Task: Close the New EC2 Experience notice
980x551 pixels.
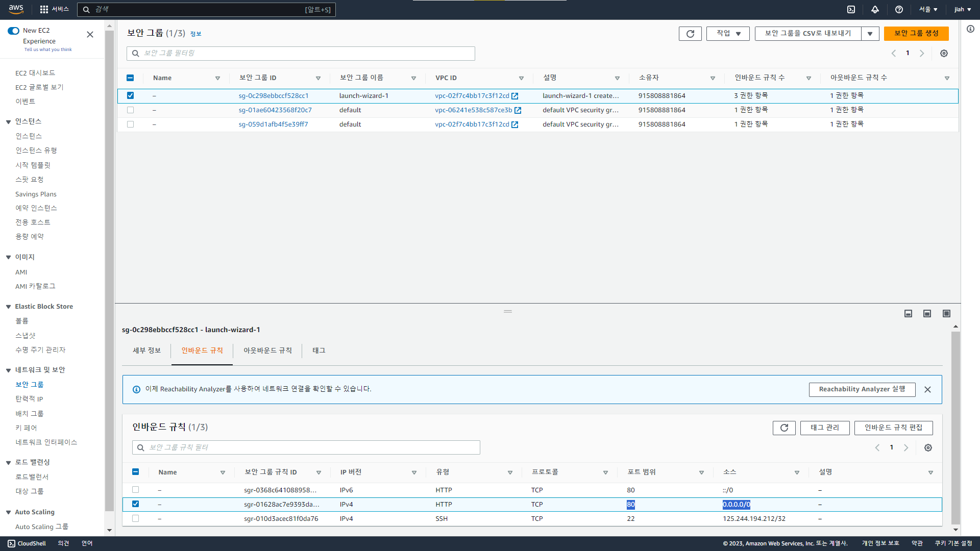Action: coord(90,35)
